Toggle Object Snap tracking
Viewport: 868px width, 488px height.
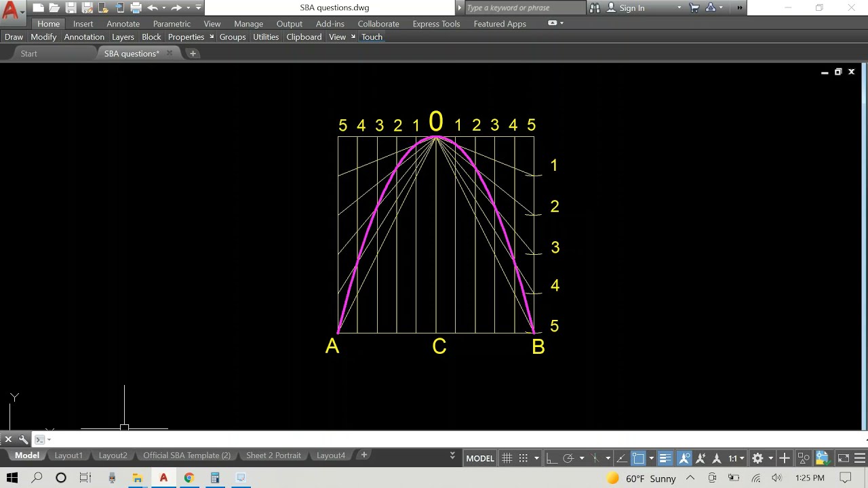[623, 458]
